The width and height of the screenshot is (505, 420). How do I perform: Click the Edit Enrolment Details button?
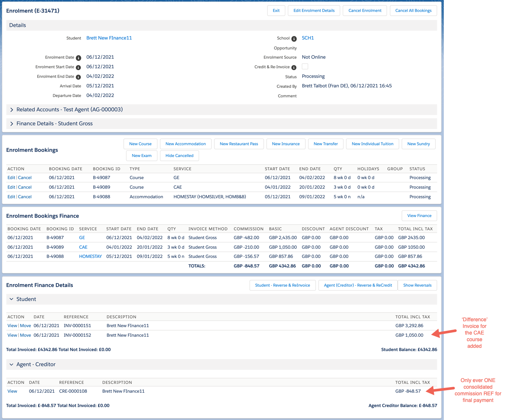coord(314,11)
